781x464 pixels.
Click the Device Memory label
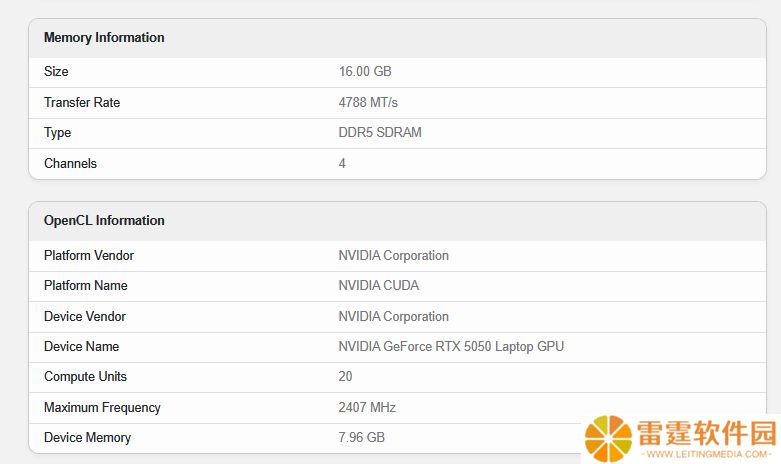tap(87, 438)
